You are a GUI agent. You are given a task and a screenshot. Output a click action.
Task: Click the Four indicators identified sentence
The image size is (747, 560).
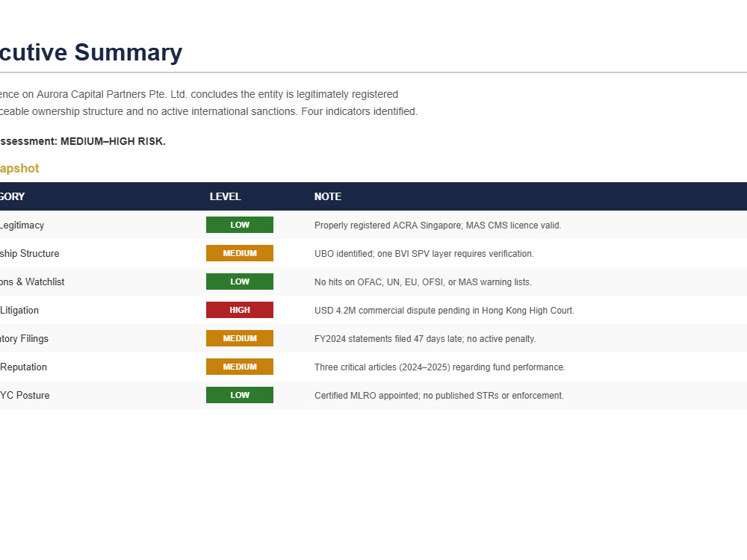tap(359, 111)
